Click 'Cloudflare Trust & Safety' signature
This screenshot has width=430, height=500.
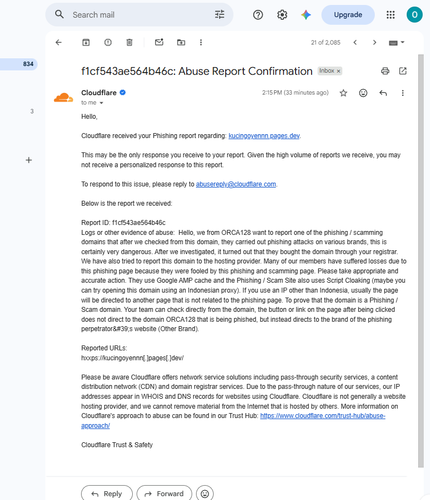tap(117, 445)
